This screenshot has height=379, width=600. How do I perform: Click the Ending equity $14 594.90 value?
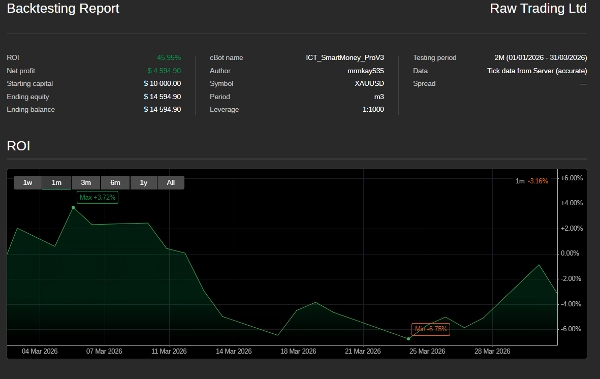pos(162,96)
